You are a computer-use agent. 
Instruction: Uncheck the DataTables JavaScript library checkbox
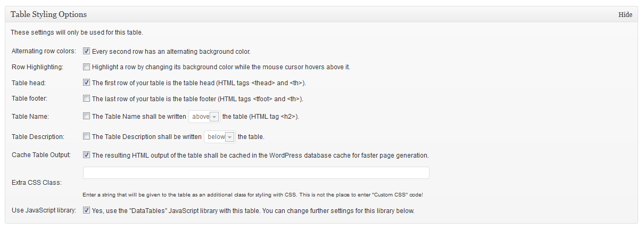tap(86, 210)
